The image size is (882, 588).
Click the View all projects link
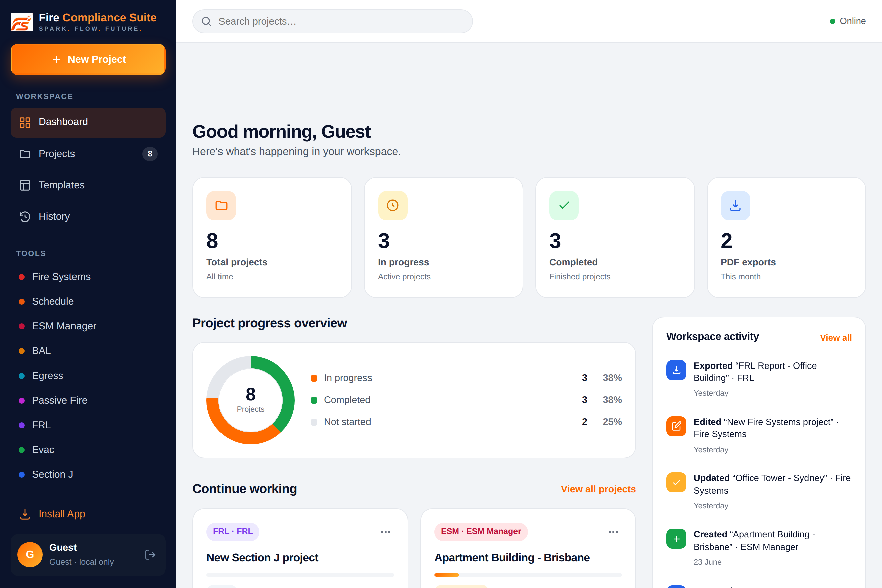pyautogui.click(x=598, y=489)
